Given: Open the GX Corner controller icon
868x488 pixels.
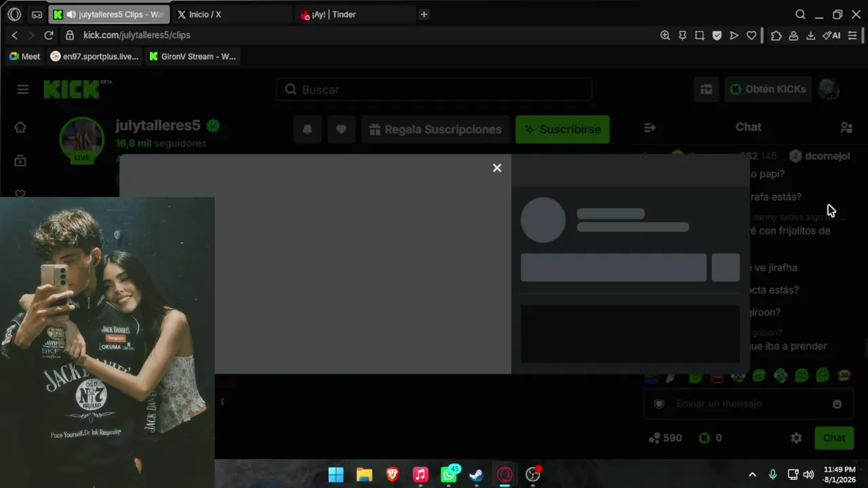Looking at the screenshot, I should point(37,14).
